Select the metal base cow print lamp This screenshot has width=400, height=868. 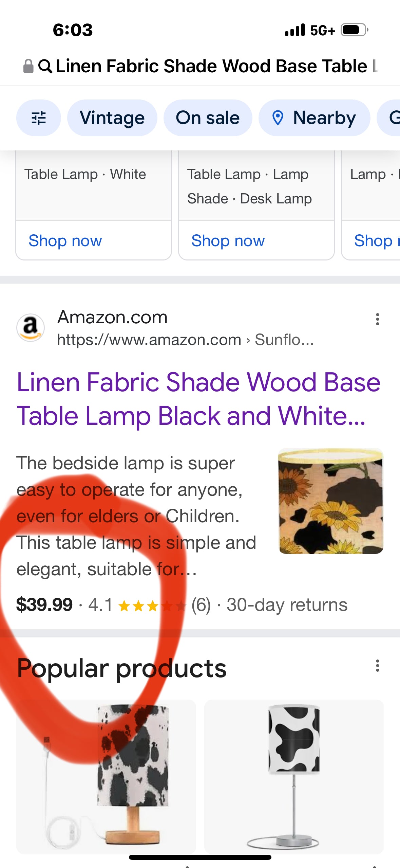(x=294, y=776)
